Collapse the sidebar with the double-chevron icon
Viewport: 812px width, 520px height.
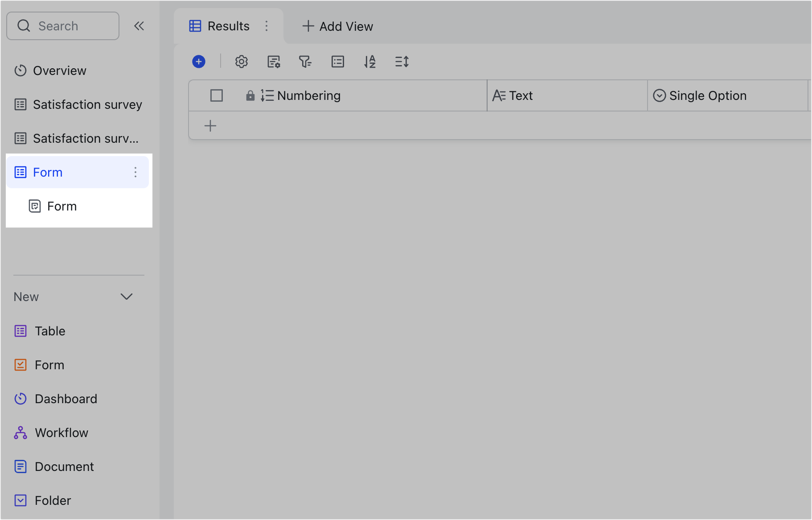139,26
